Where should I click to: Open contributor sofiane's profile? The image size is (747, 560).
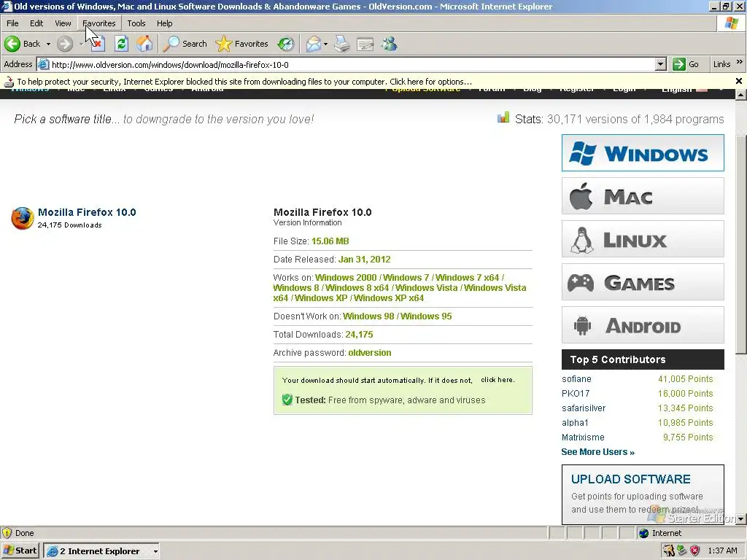pos(576,379)
